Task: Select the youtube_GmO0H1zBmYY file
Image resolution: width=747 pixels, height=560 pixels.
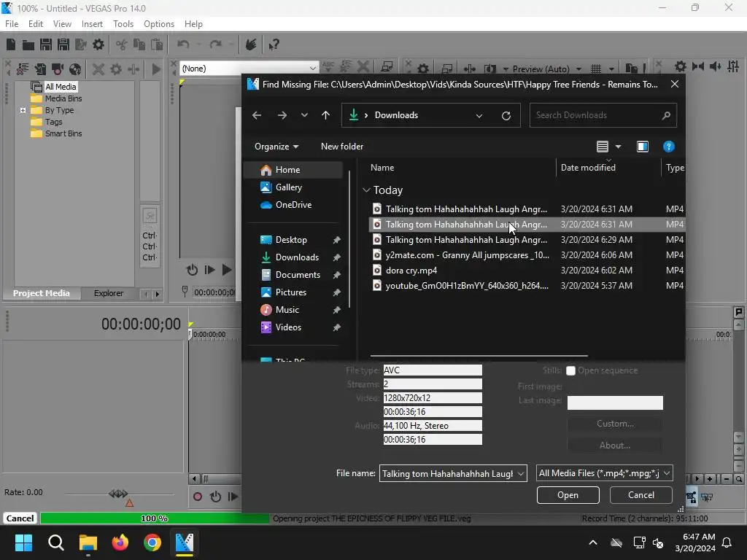Action: coord(527,286)
